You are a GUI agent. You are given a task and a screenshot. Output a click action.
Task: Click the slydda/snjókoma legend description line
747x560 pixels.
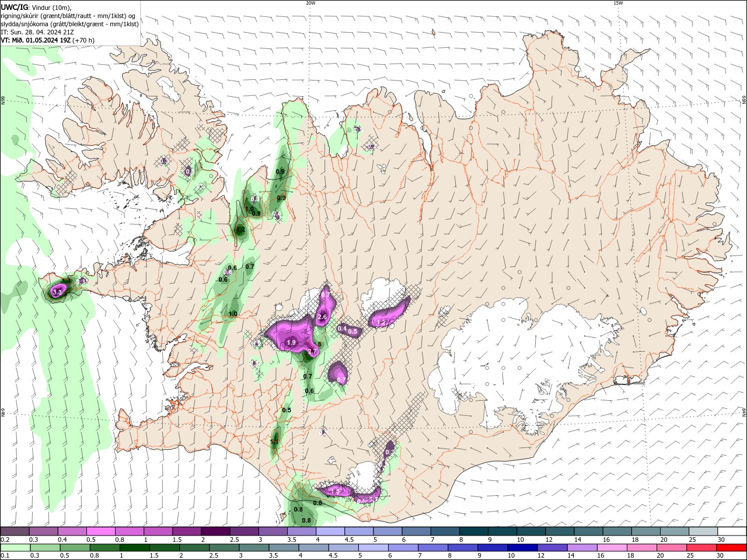coord(70,24)
